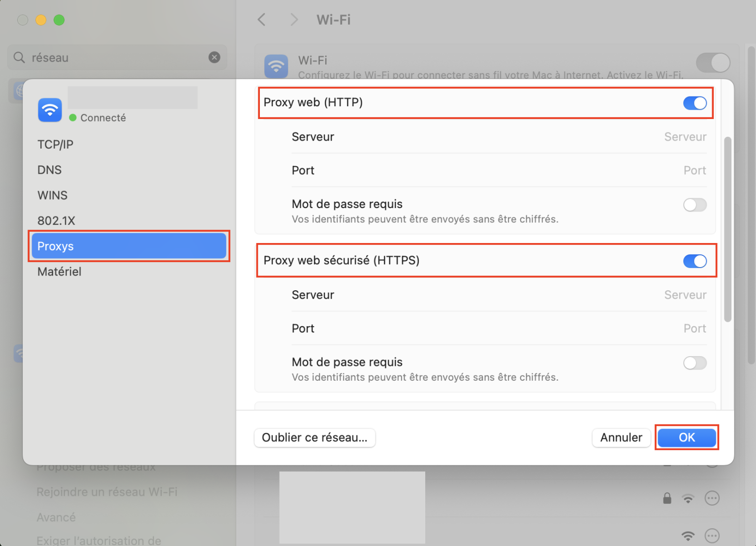The width and height of the screenshot is (756, 546).
Task: Open more options for the locked network
Action: [x=712, y=498]
